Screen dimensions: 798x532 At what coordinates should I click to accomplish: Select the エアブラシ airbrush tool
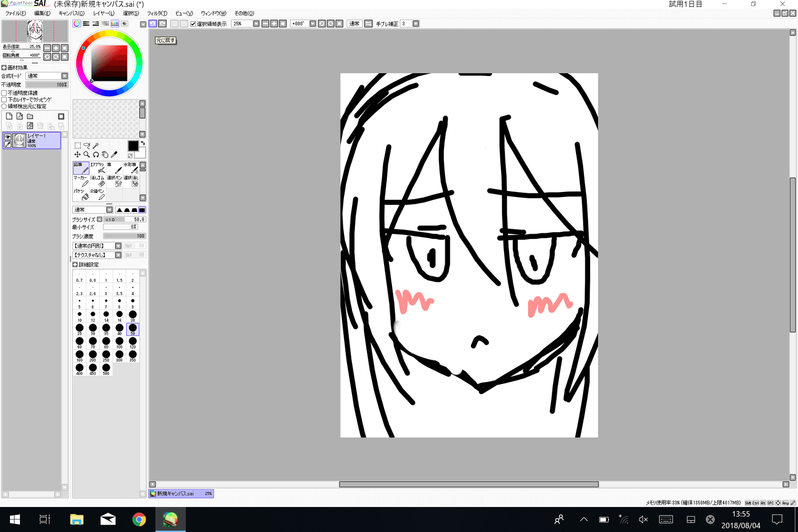(x=98, y=168)
